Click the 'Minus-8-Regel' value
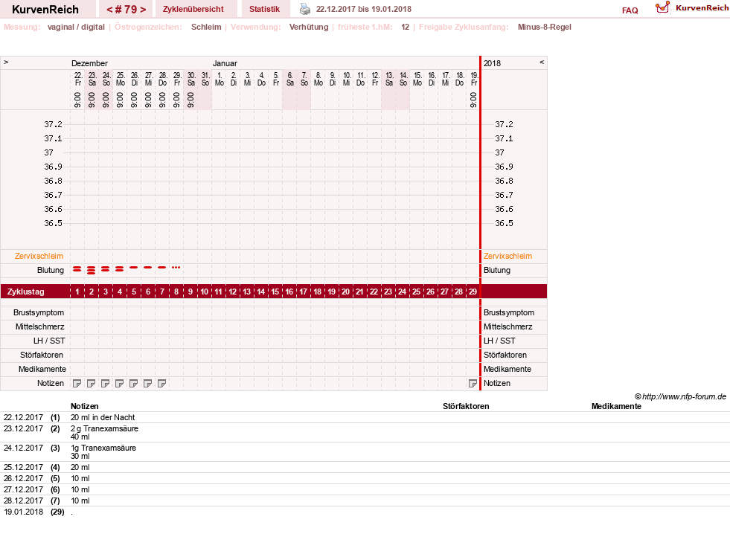 pos(544,27)
